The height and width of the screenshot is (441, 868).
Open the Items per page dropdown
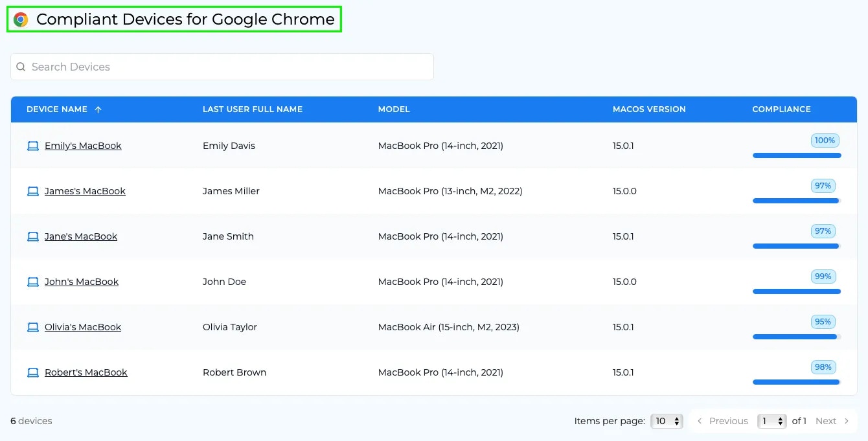667,421
